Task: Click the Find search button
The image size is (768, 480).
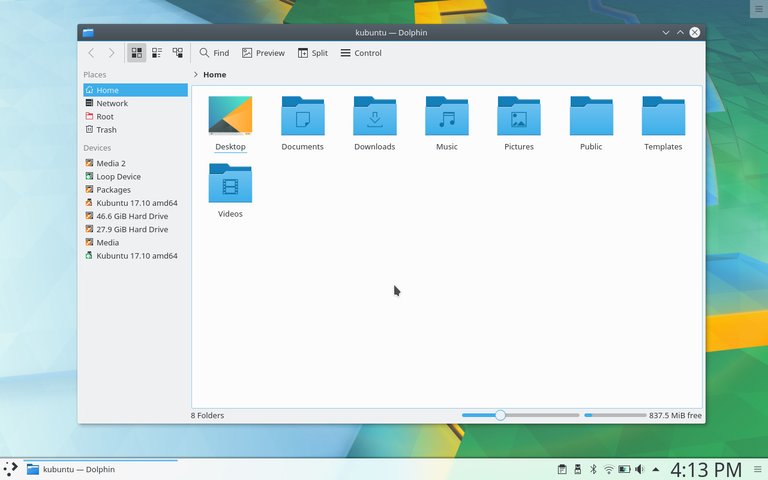Action: (214, 53)
